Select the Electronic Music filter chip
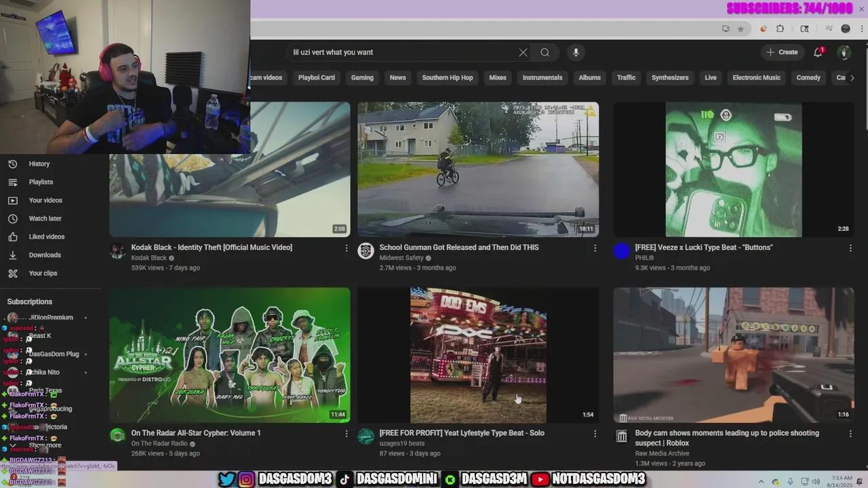The image size is (868, 488). pos(756,78)
